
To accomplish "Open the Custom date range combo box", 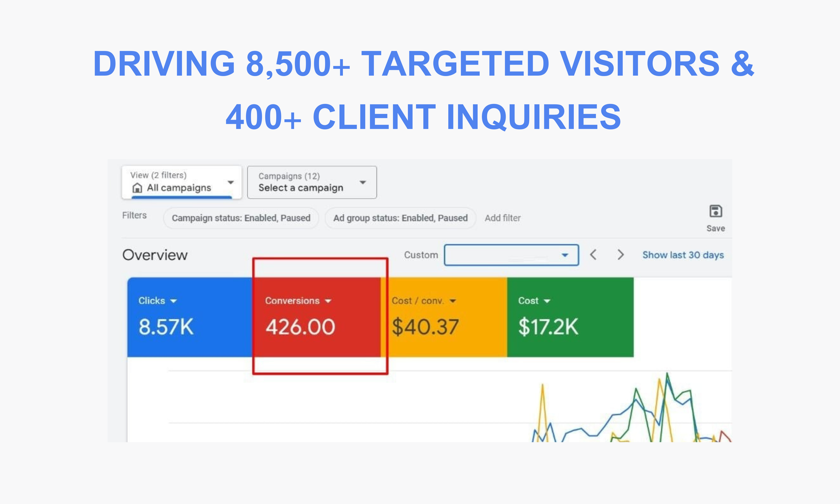I will pos(511,255).
